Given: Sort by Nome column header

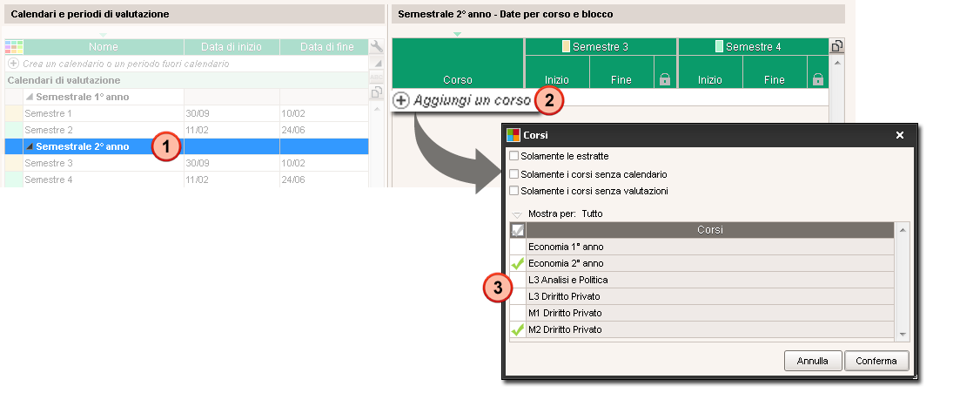Looking at the screenshot, I should tap(103, 47).
